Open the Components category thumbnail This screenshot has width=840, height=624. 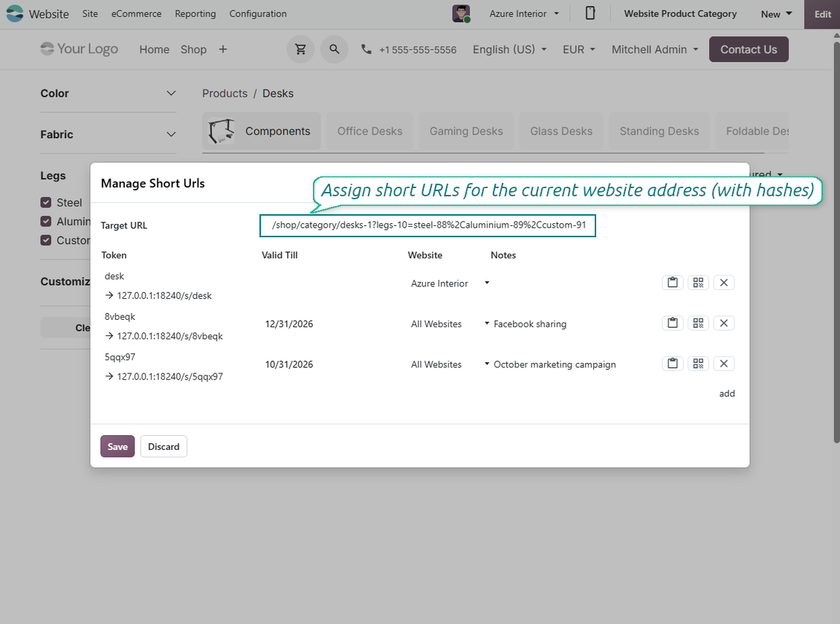click(x=222, y=131)
